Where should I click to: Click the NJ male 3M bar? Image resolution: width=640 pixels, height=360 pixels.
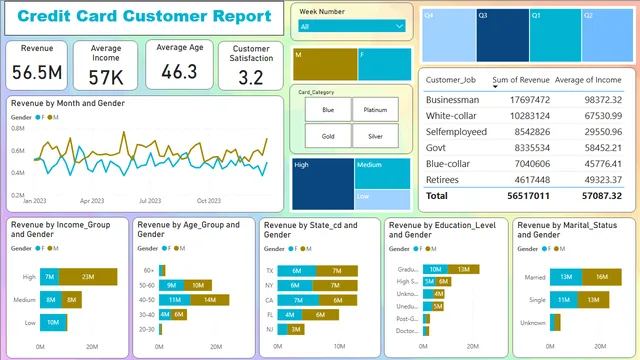coord(296,330)
